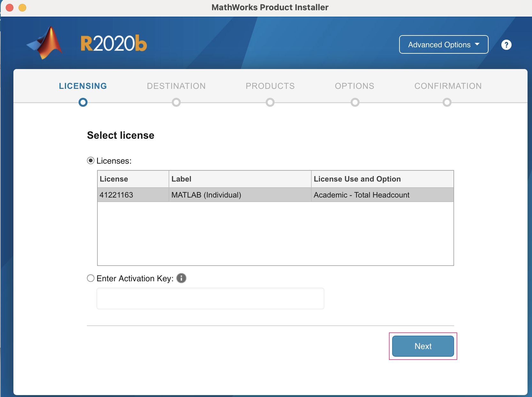Select the Licenses radio button
The width and height of the screenshot is (532, 397).
(x=91, y=160)
